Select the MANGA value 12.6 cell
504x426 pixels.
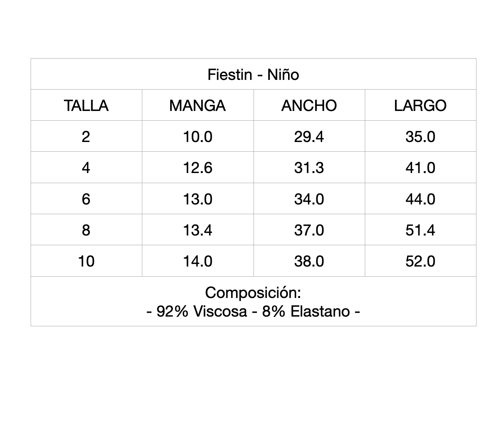(198, 168)
